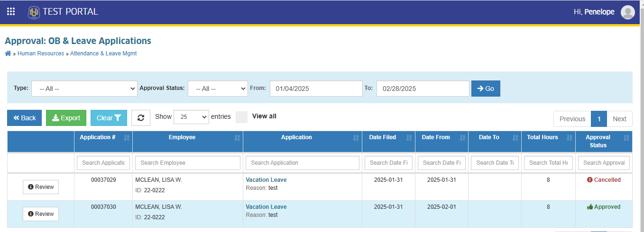The height and width of the screenshot is (232, 644).
Task: Focus the Search Employee field
Action: [x=188, y=163]
